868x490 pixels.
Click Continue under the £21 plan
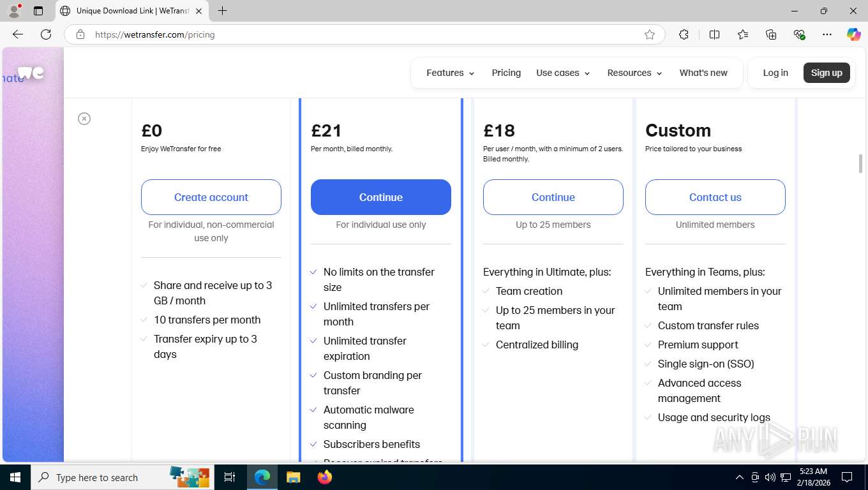click(x=381, y=197)
